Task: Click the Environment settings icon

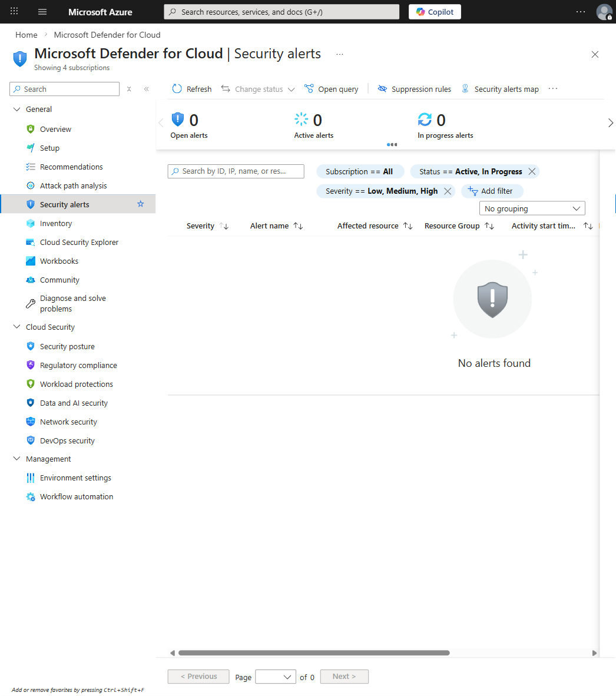Action: (x=31, y=478)
